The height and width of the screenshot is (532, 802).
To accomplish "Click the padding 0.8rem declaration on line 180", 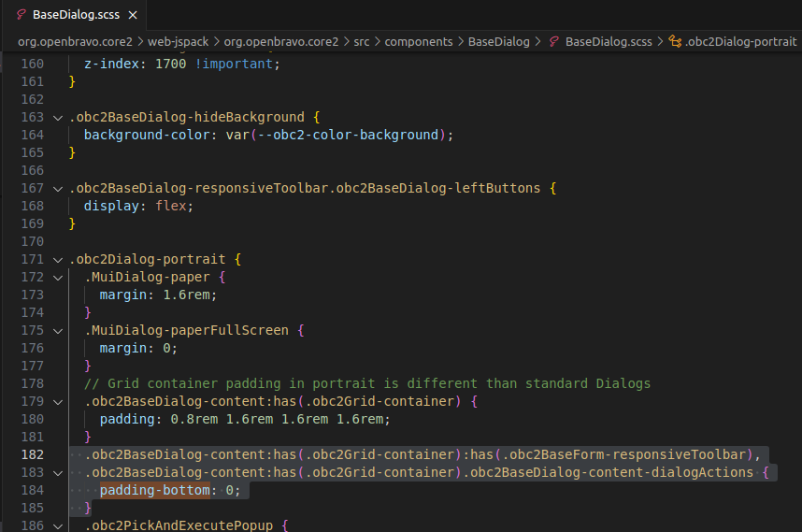I will point(245,420).
